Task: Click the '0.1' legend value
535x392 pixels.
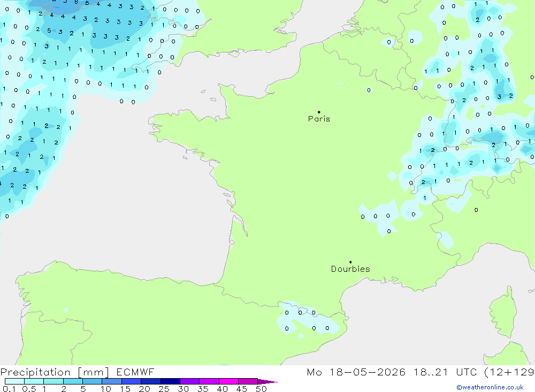Action: [9, 389]
